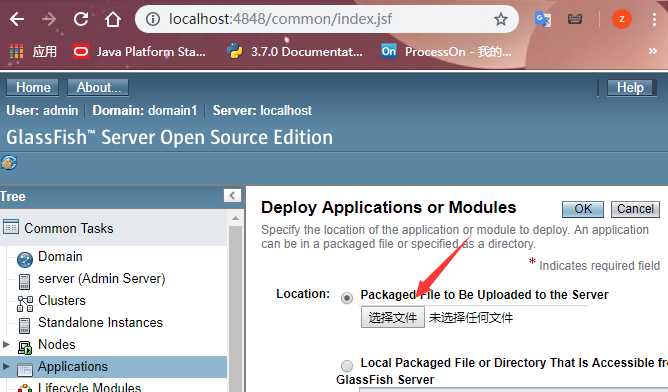This screenshot has height=392, width=668.
Task: Click the Server: localhost text
Action: [262, 111]
